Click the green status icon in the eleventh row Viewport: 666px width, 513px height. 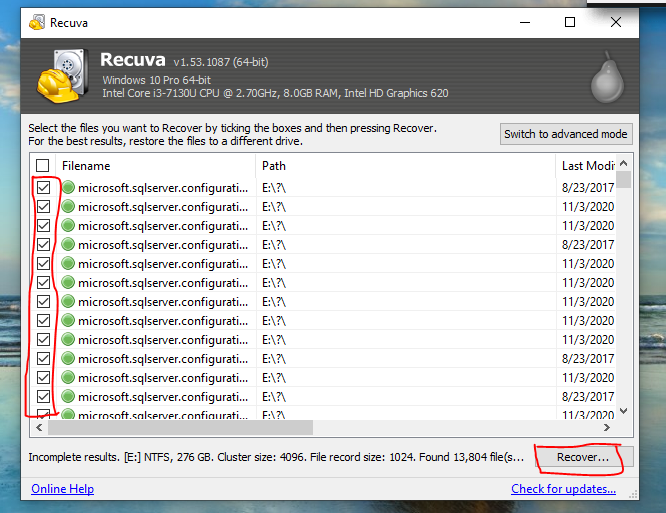pyautogui.click(x=68, y=377)
